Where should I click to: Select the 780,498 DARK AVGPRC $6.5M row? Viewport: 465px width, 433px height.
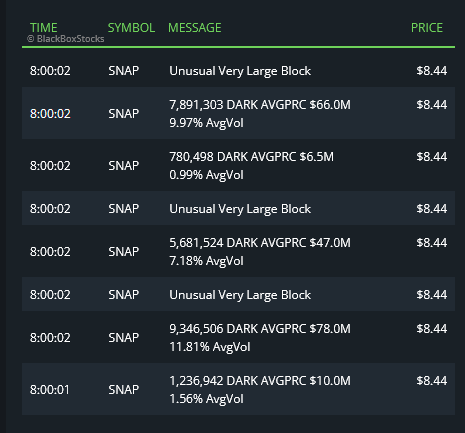(x=238, y=165)
